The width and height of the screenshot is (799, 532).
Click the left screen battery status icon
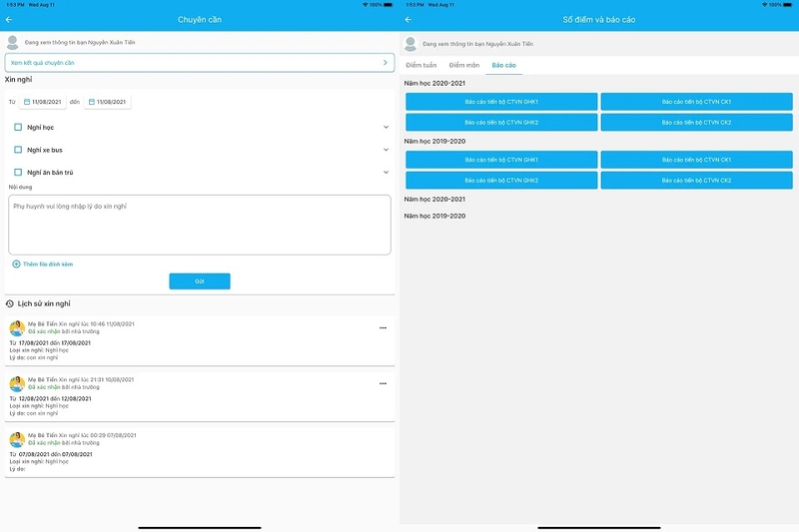389,5
